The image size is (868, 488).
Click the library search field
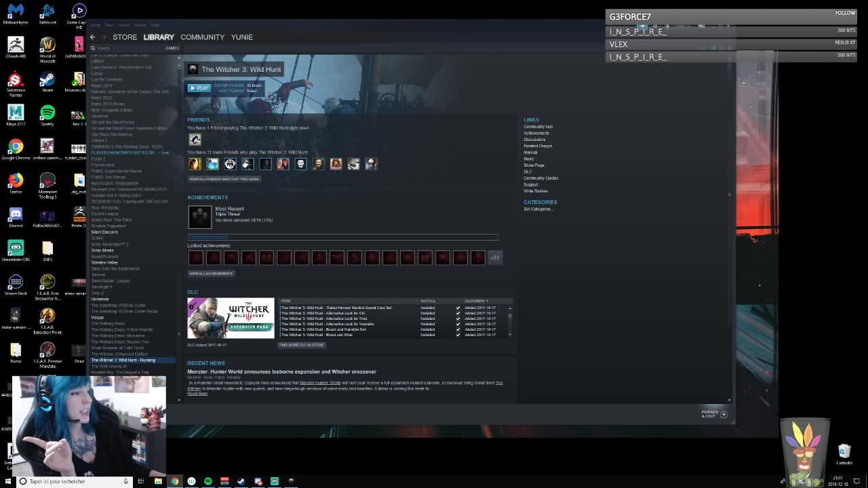point(125,48)
